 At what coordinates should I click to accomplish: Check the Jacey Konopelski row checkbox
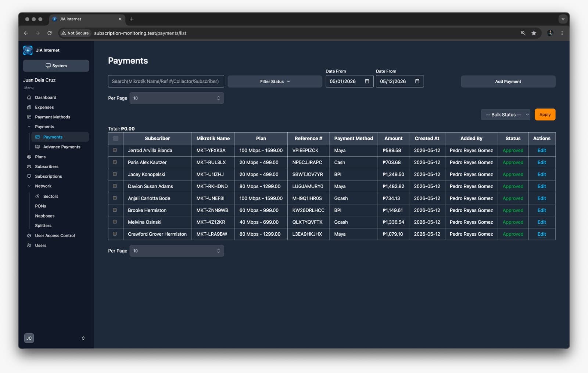coord(115,174)
